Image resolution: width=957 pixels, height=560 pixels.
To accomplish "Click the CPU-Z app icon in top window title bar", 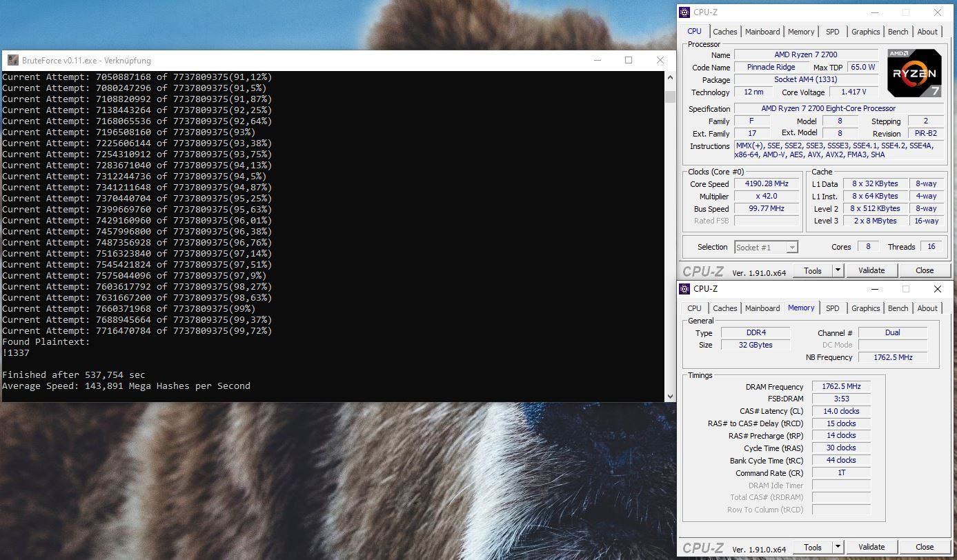I will [x=684, y=12].
